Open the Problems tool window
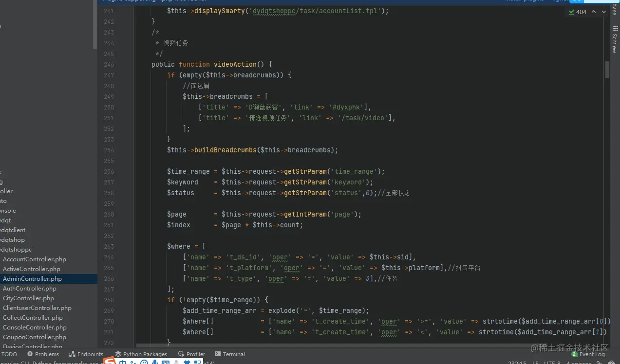620x364 pixels. tap(43, 354)
